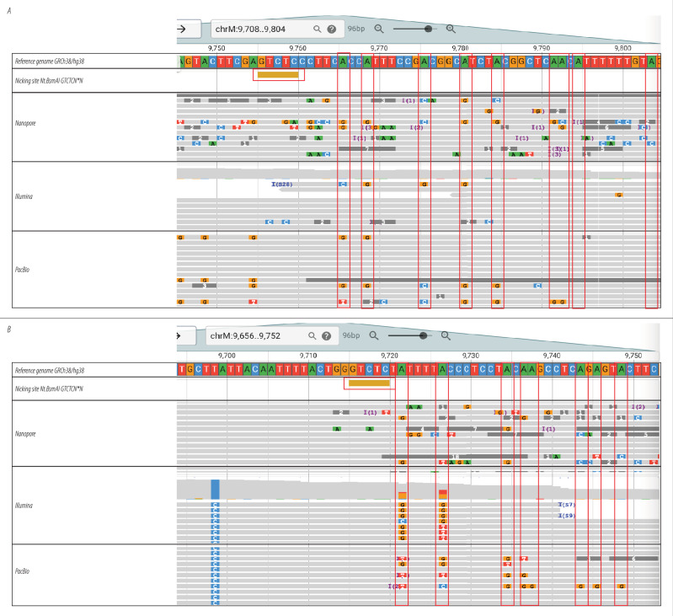Click the blue SNP coverage bar in panel B Illumina

[x=215, y=489]
